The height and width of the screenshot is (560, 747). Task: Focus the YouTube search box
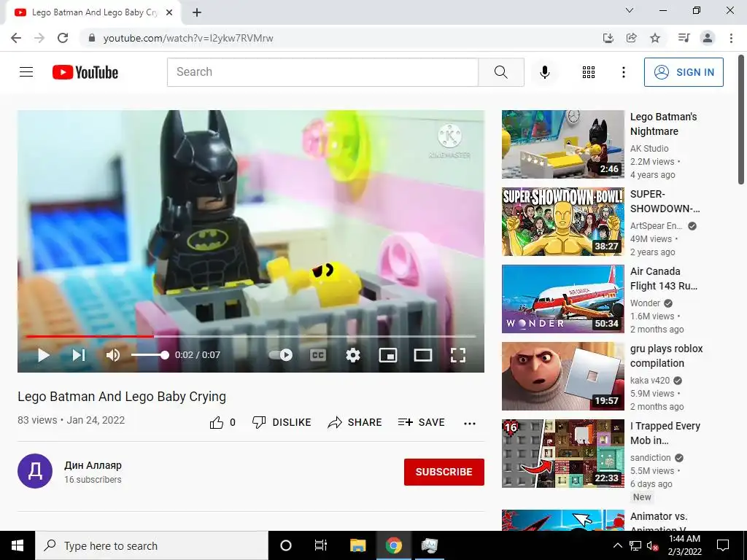point(322,72)
